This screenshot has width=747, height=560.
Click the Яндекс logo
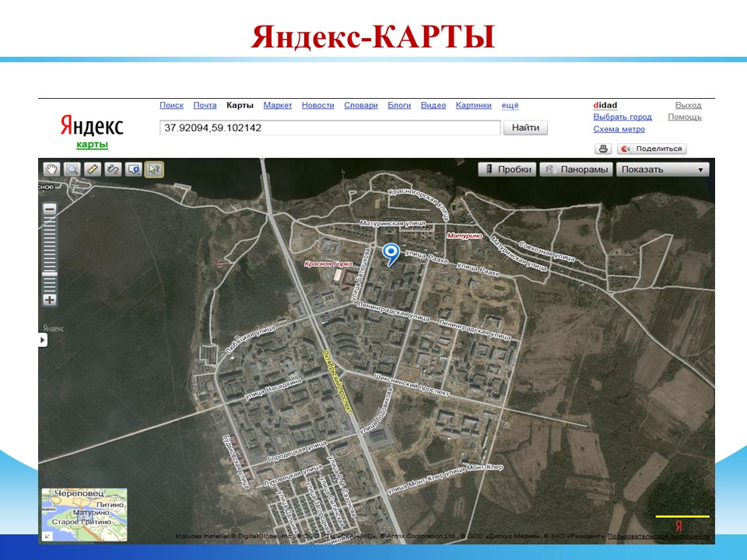point(92,125)
